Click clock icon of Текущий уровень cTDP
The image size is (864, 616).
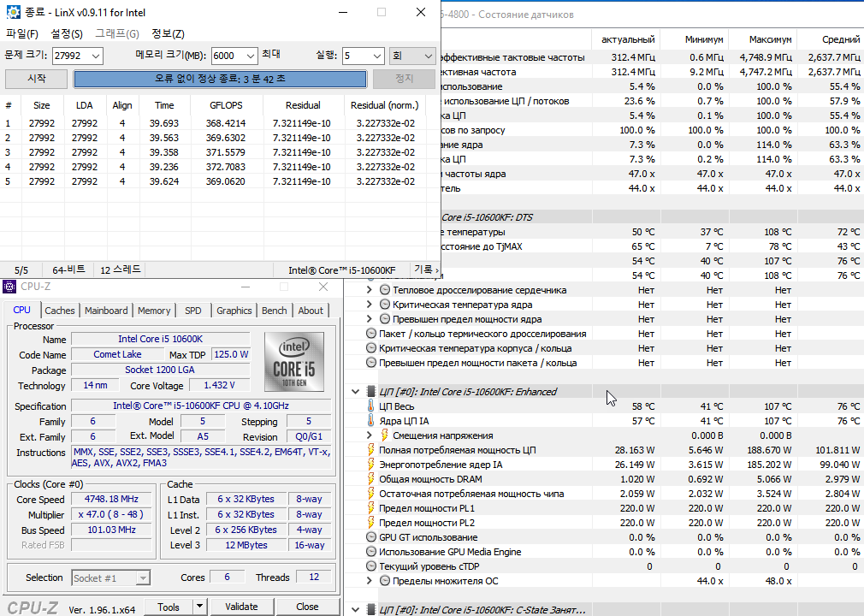click(371, 566)
